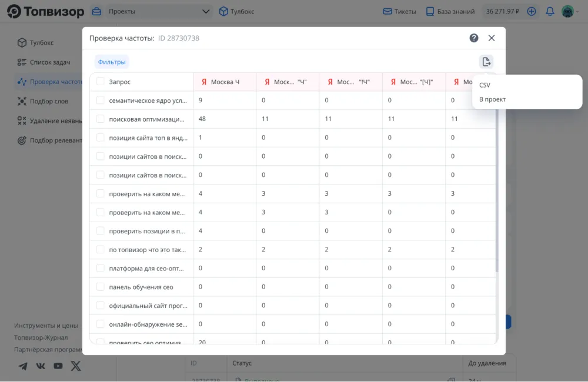Image resolution: width=588 pixels, height=382 pixels.
Task: Open Список задач in sidebar
Action: [50, 62]
